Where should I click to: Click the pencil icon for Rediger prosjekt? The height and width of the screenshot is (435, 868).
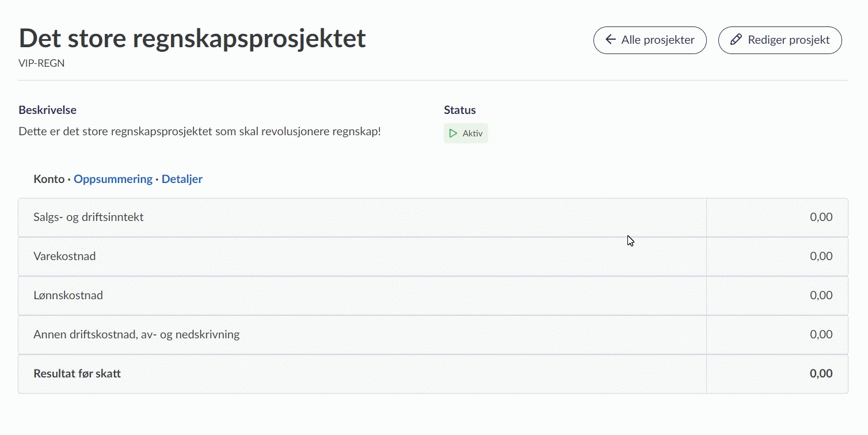pos(736,40)
